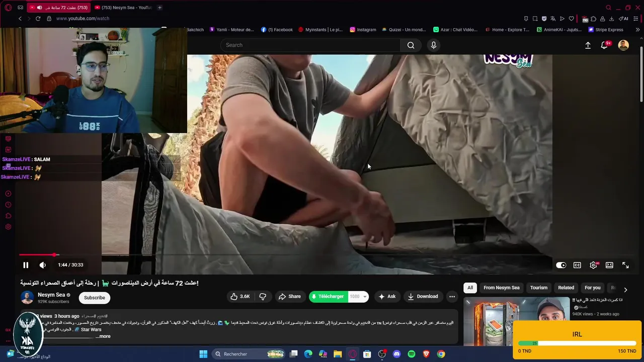Open the Windows Start menu

(203, 354)
